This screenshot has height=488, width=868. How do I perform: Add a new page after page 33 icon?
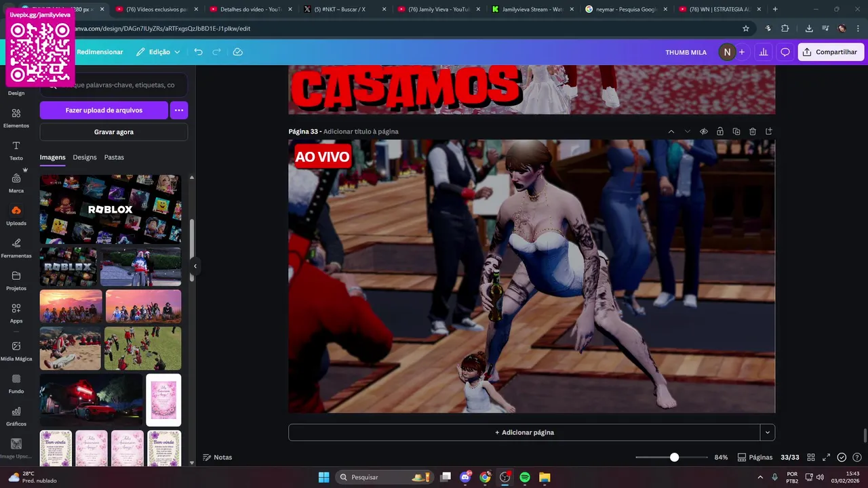pos(769,131)
